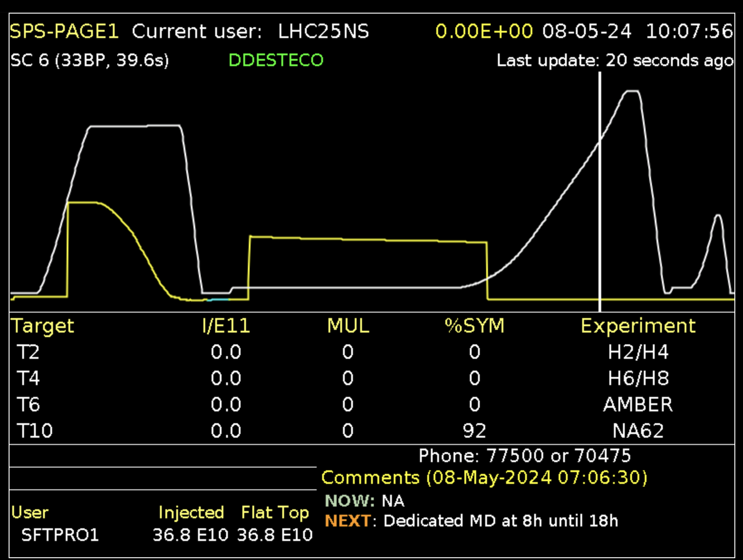
Task: Click the Flat Top 36.8 E10 value
Action: tap(275, 535)
